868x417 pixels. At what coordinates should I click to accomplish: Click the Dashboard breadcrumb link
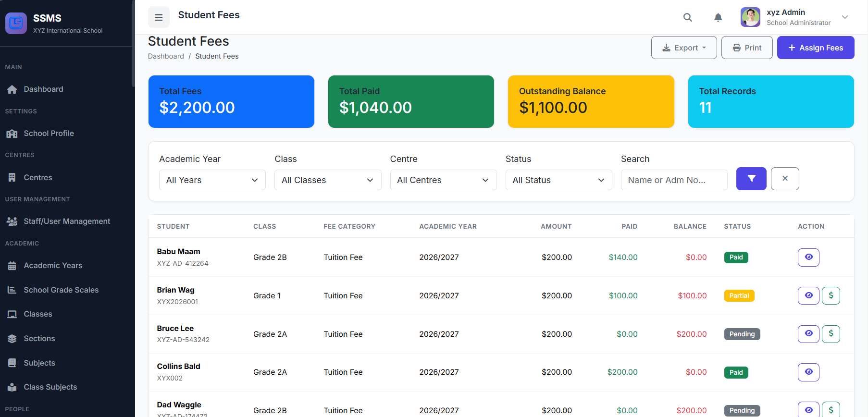(166, 56)
